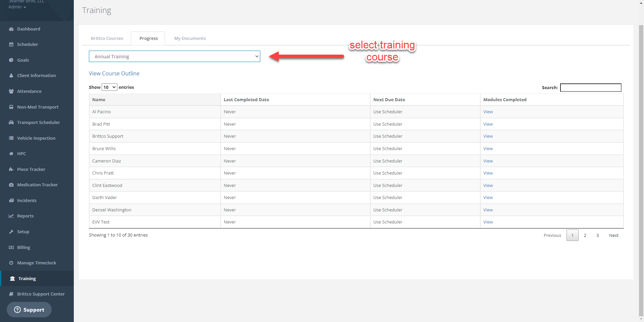Click the page vertical scrollbar
644x322 pixels.
click(641, 168)
